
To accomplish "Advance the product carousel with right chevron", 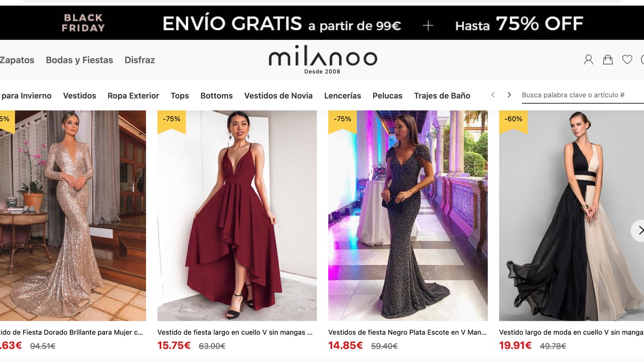I will (x=640, y=231).
